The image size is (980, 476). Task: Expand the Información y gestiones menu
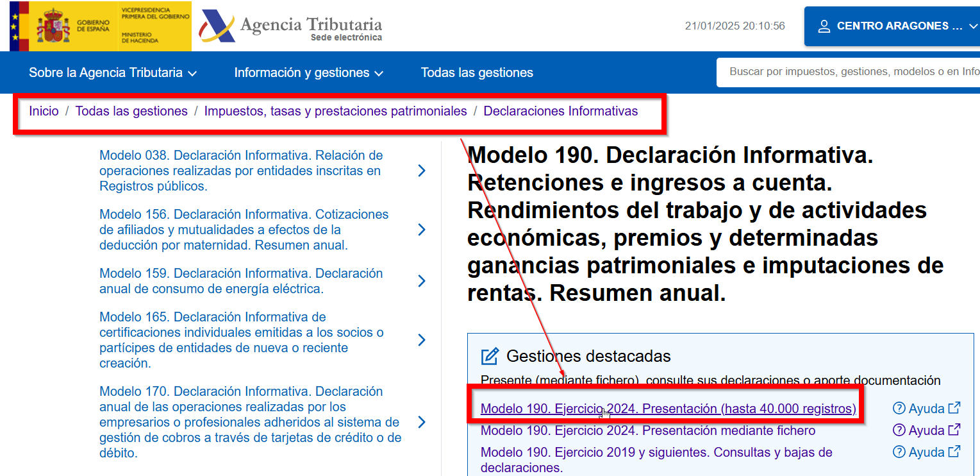pyautogui.click(x=309, y=73)
